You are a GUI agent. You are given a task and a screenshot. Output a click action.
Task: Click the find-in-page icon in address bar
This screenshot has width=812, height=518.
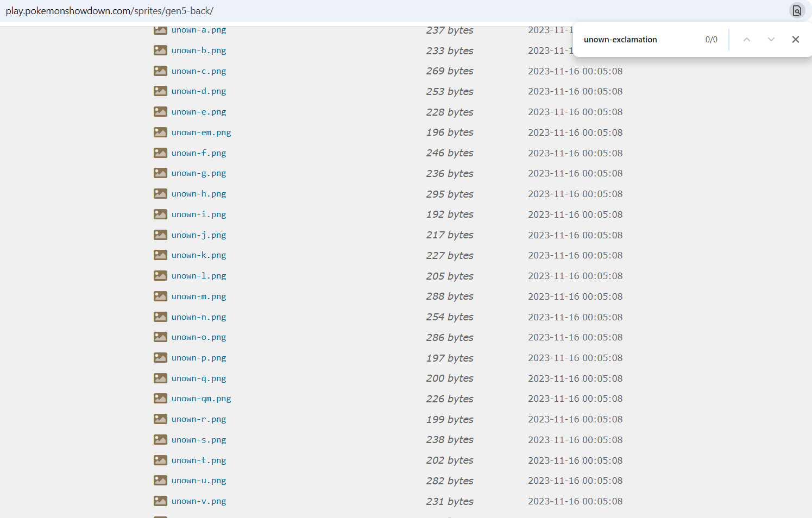click(x=797, y=10)
